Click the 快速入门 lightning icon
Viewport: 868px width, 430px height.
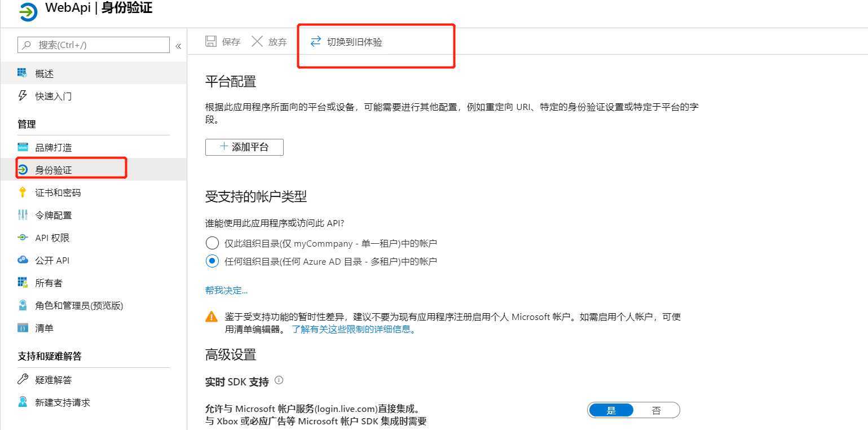tap(23, 95)
